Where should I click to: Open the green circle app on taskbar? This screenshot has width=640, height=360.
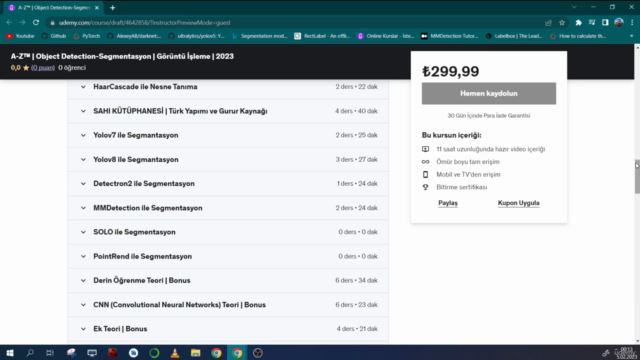pos(154,353)
